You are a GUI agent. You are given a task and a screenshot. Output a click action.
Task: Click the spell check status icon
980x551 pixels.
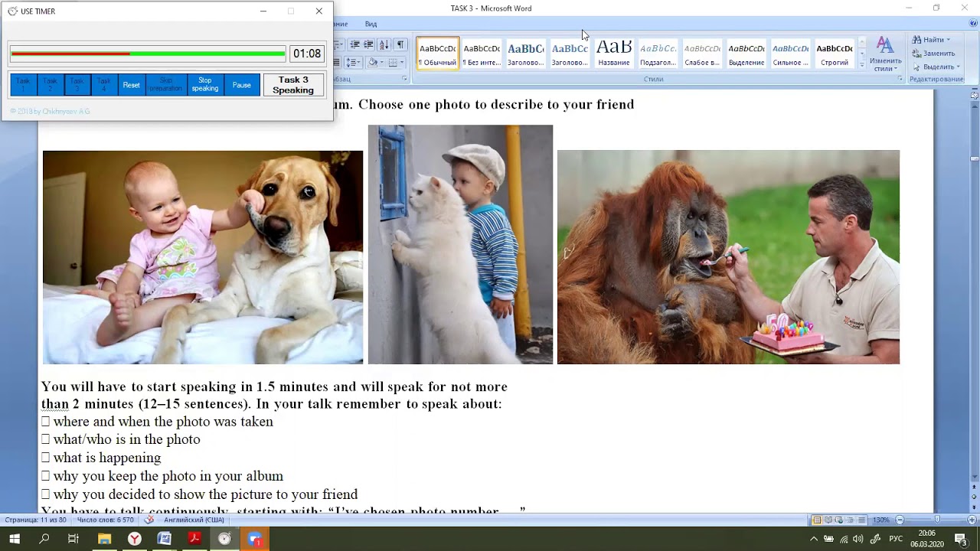149,520
